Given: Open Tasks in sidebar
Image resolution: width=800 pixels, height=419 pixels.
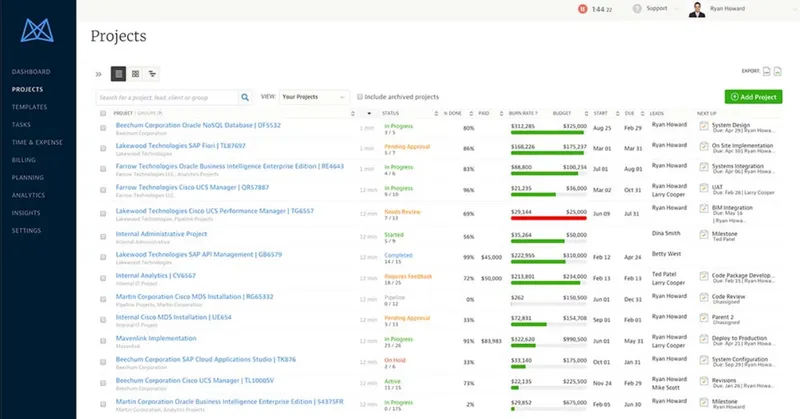Looking at the screenshot, I should point(21,125).
